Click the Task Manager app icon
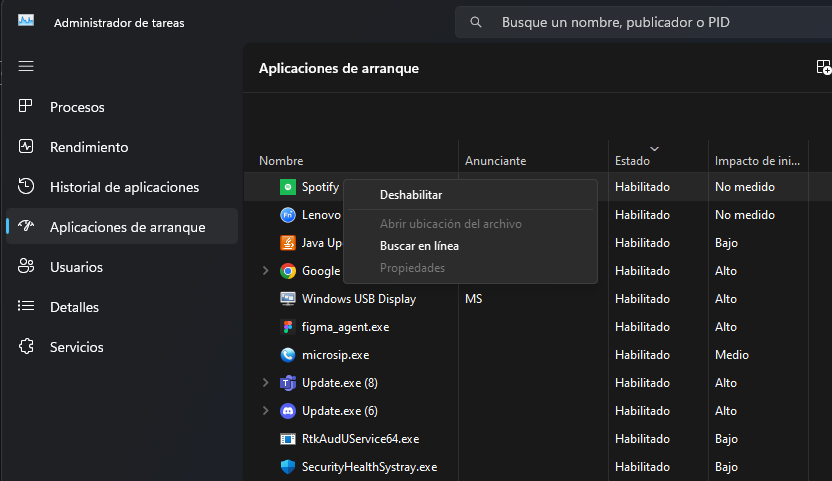This screenshot has height=481, width=832. click(25, 21)
